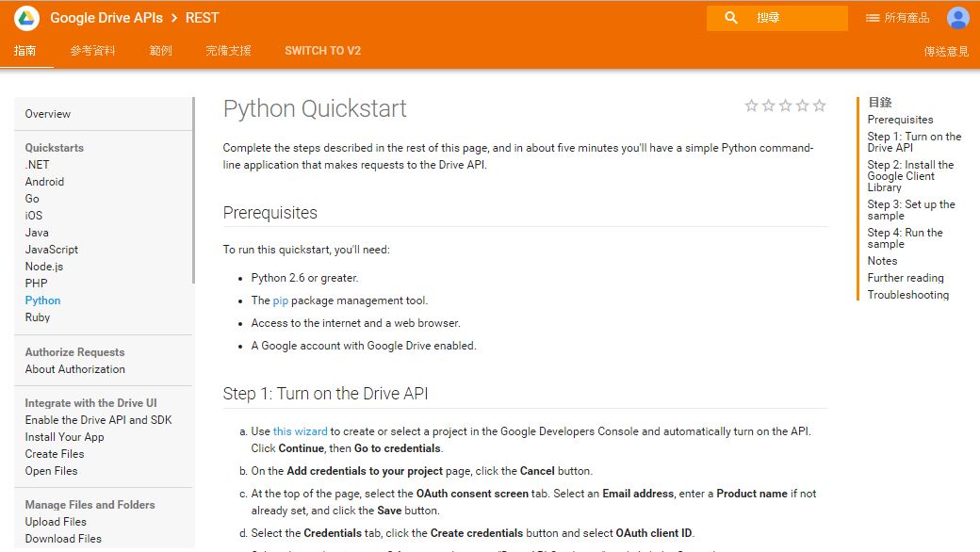Open Upload Files in the sidebar
This screenshot has width=980, height=552.
[x=56, y=522]
